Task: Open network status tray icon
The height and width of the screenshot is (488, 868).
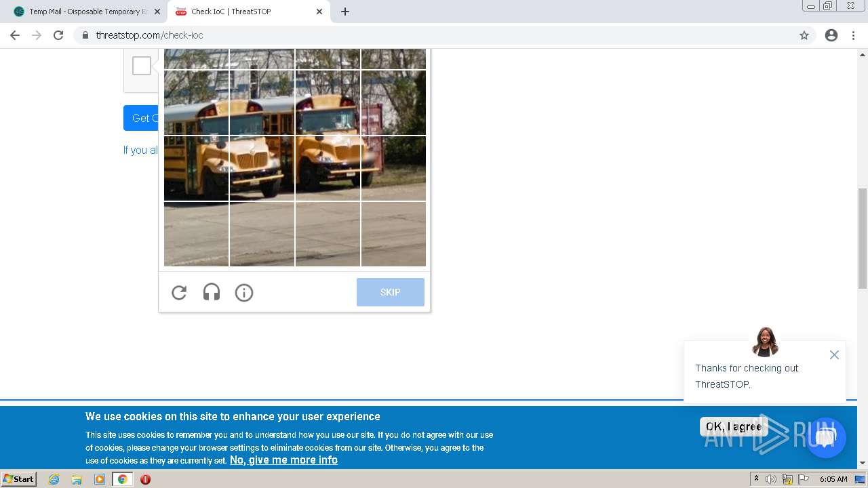Action: tap(787, 479)
